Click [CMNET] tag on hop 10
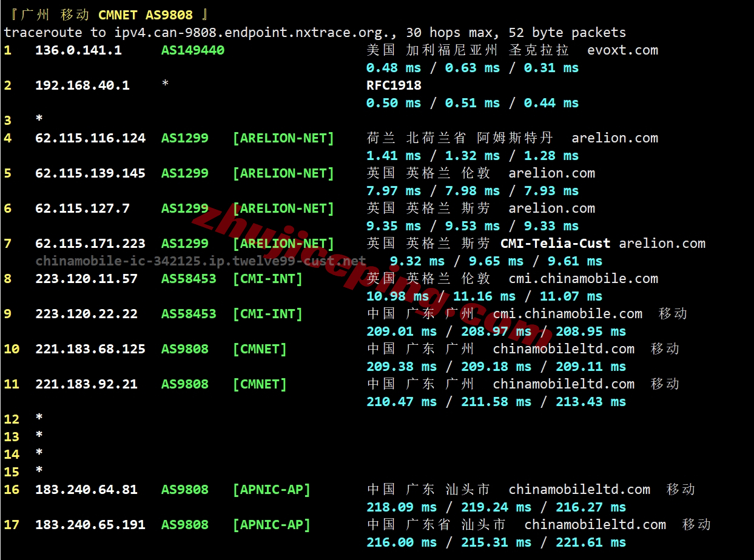 (x=260, y=349)
